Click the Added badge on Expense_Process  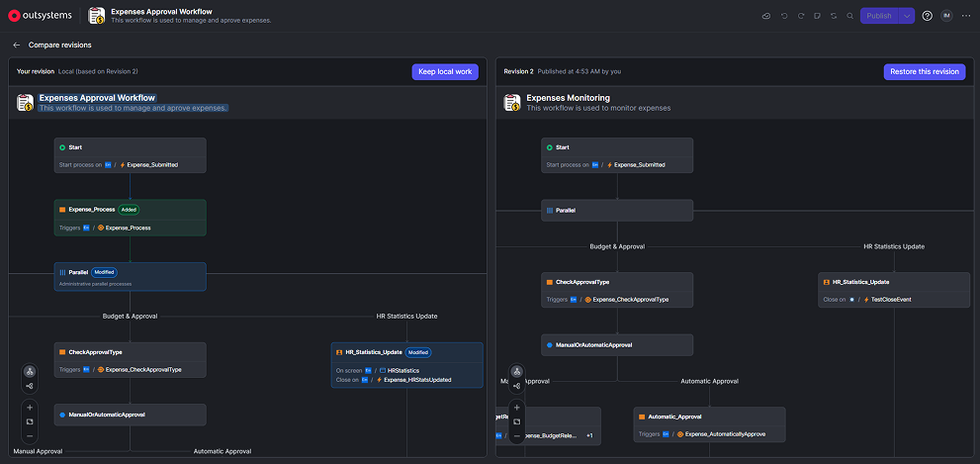(x=130, y=210)
